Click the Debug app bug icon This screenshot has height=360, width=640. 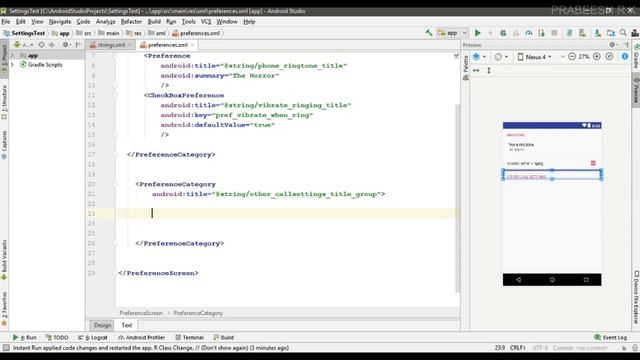[x=503, y=33]
